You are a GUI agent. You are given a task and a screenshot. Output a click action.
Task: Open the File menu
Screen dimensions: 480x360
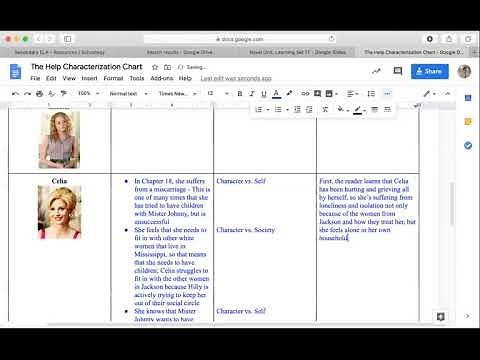[x=35, y=78]
